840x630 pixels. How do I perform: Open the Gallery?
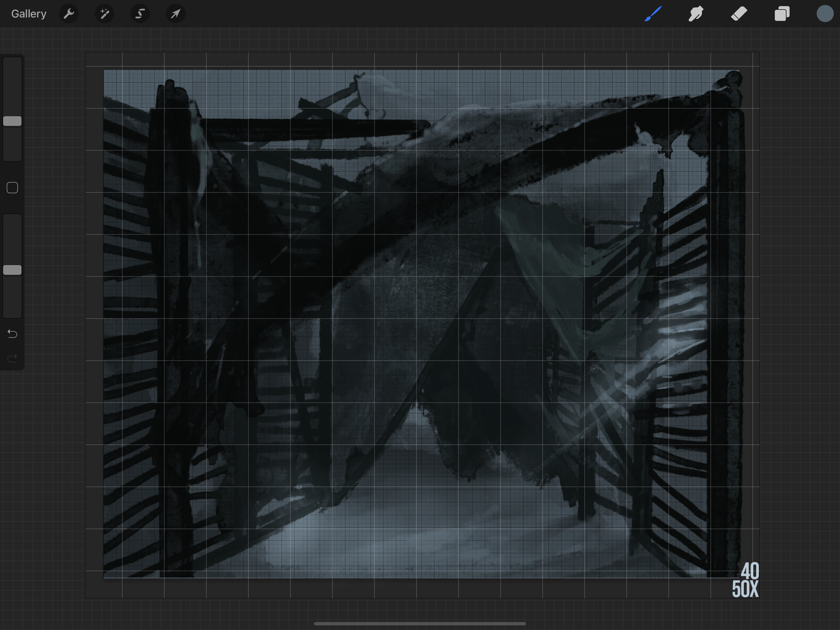click(x=29, y=14)
